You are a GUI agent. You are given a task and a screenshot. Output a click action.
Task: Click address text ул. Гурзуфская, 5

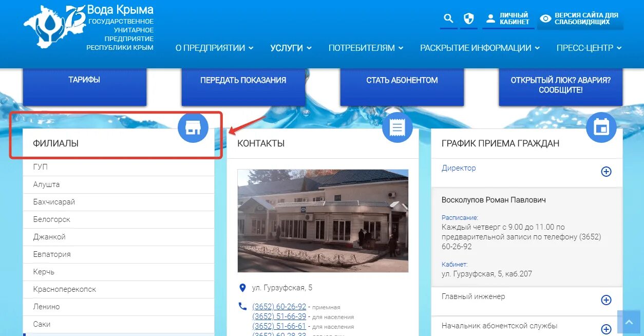click(x=282, y=288)
